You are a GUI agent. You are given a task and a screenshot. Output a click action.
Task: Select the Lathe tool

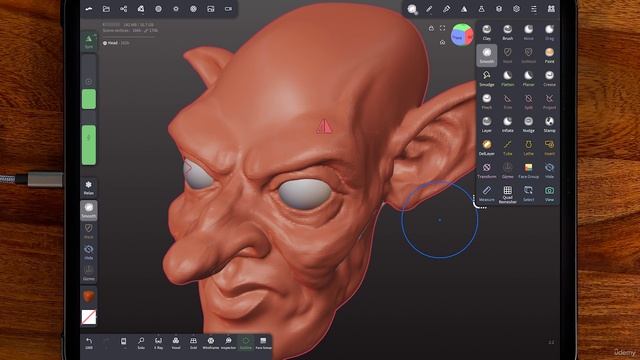pos(529,147)
